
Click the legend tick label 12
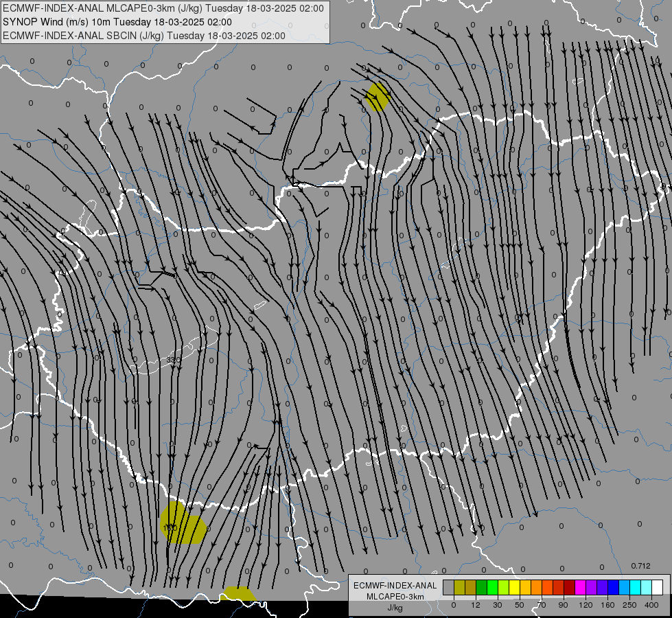pyautogui.click(x=476, y=605)
